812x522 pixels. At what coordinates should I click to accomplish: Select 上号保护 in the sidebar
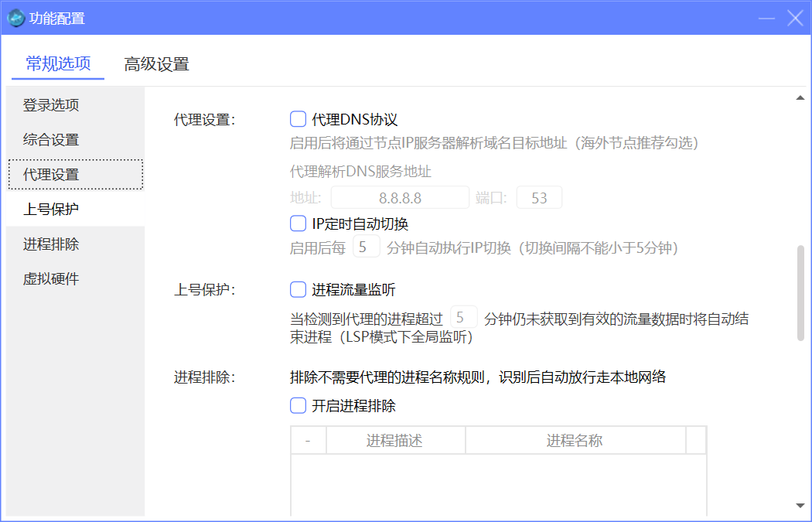tap(51, 210)
